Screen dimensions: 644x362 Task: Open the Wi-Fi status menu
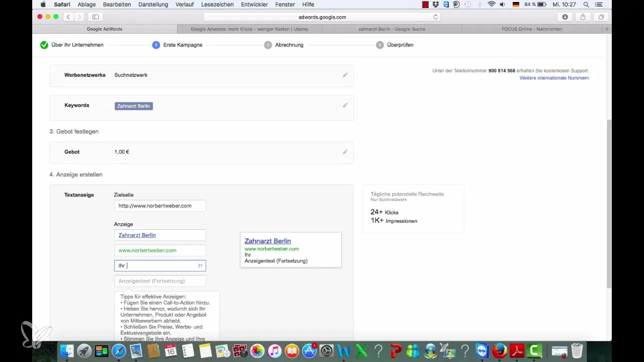point(491,4)
